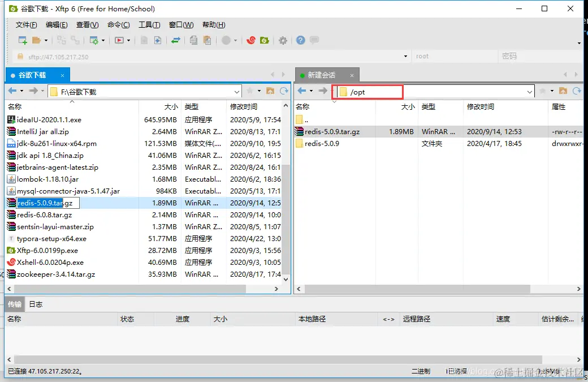This screenshot has height=382, width=588.
Task: Expand the remote /opt path dropdown
Action: (x=529, y=92)
